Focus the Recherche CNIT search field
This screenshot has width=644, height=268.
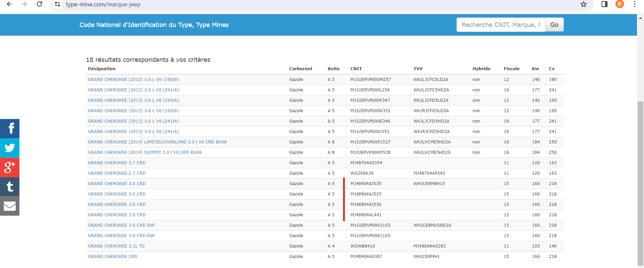pos(500,25)
